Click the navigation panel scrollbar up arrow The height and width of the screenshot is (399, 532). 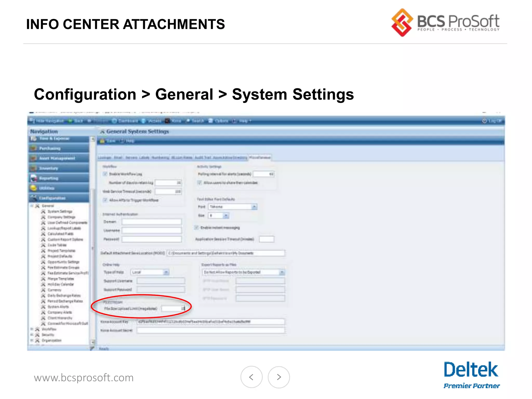point(93,139)
